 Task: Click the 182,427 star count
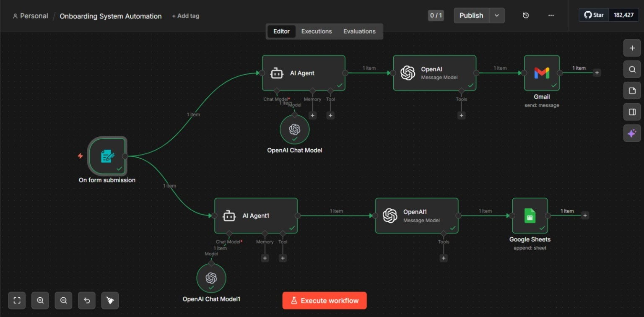click(623, 15)
